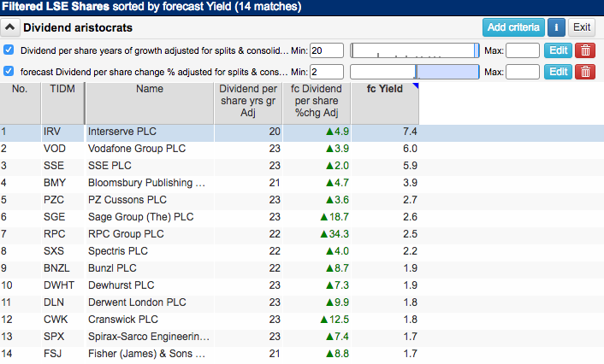This screenshot has height=364, width=604.
Task: Select the RPC Group PLC name cell
Action: click(150, 234)
